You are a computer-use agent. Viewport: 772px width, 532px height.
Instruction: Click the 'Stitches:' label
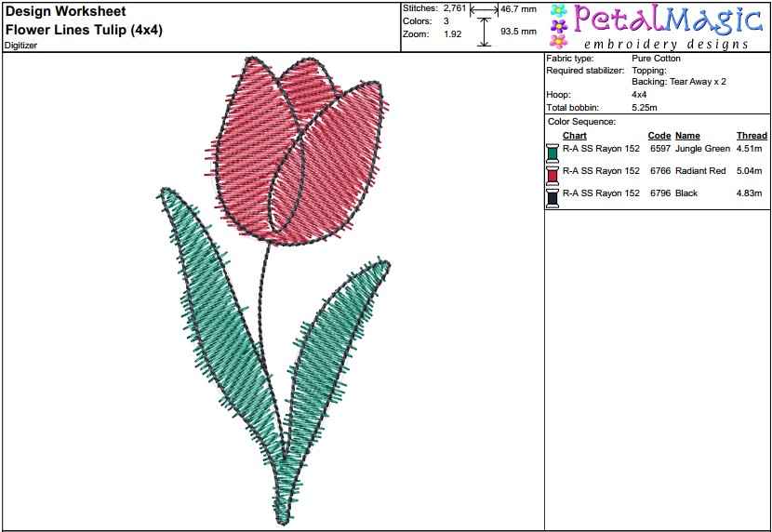pyautogui.click(x=420, y=8)
